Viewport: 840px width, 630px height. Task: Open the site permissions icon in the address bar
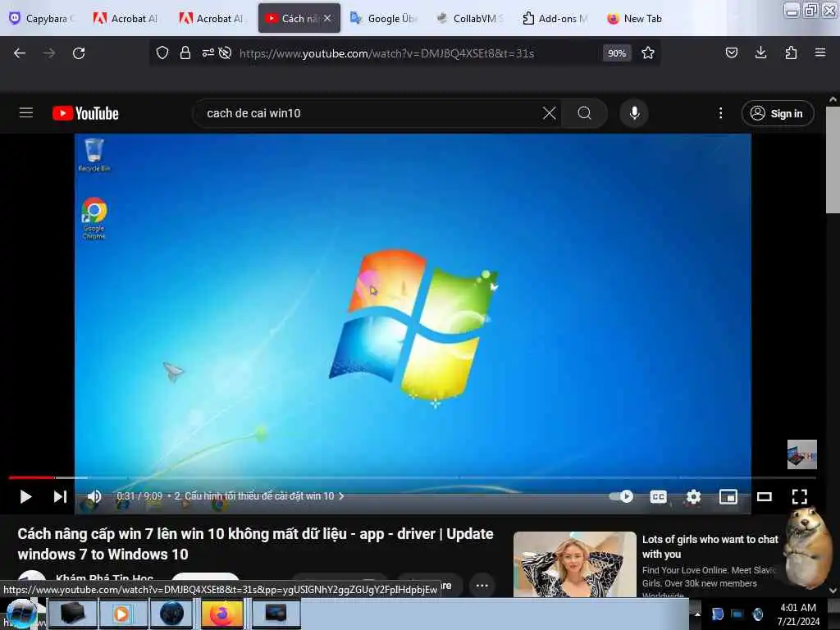click(208, 52)
